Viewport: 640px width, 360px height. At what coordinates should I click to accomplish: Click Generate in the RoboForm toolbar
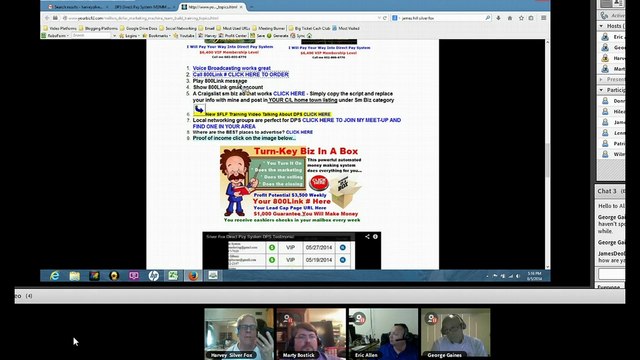(278, 36)
